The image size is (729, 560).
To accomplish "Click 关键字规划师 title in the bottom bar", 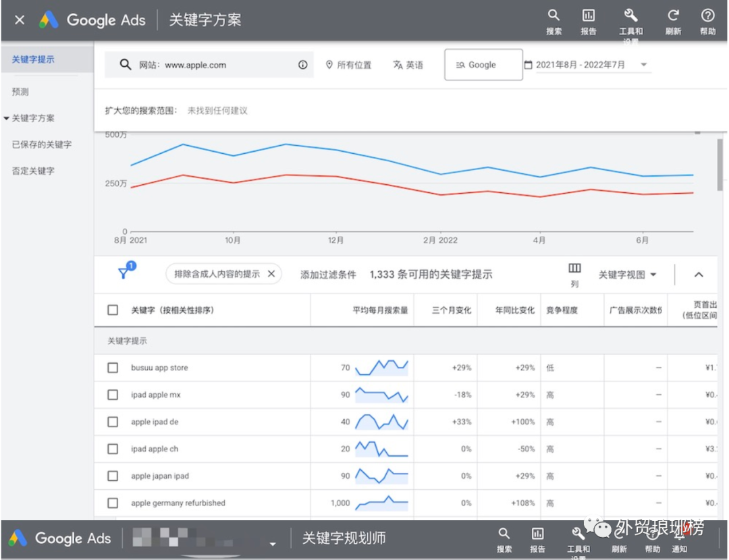I will pyautogui.click(x=344, y=538).
